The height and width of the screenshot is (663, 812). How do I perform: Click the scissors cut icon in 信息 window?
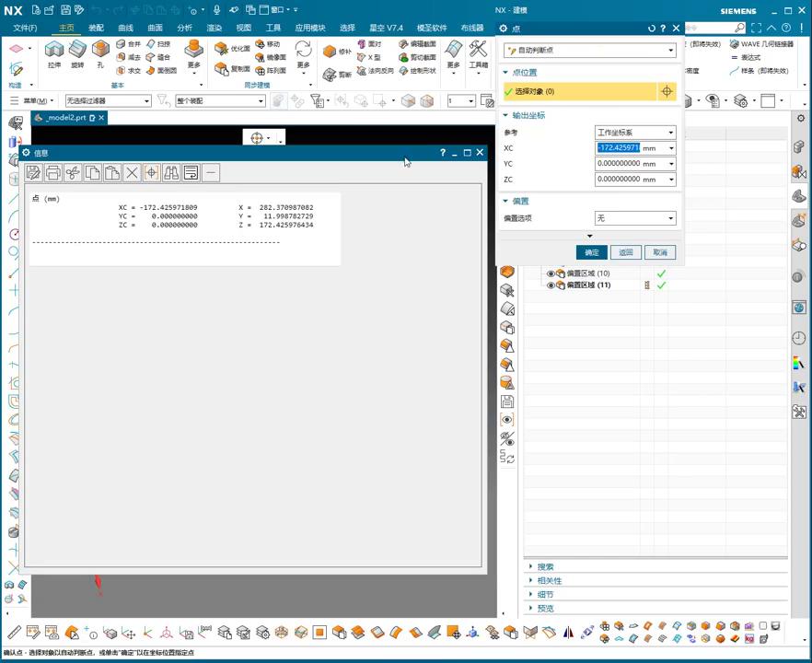[73, 173]
